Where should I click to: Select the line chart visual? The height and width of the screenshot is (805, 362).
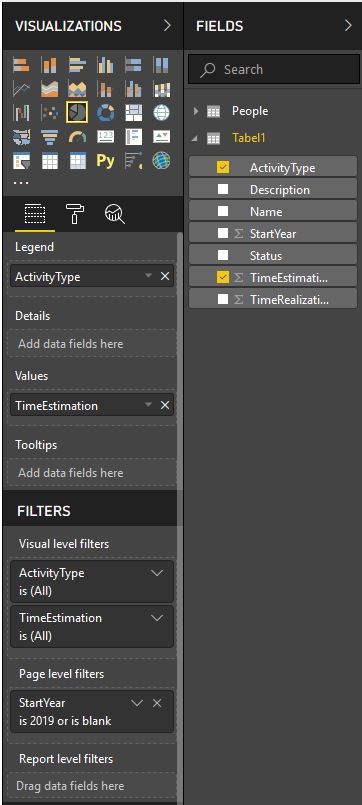click(x=22, y=89)
